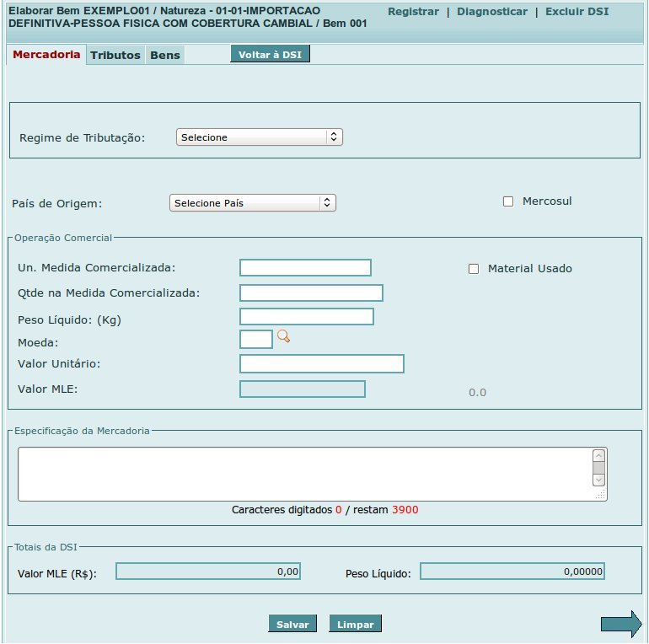Check the Material Usado box
649x644 pixels.
pos(473,269)
